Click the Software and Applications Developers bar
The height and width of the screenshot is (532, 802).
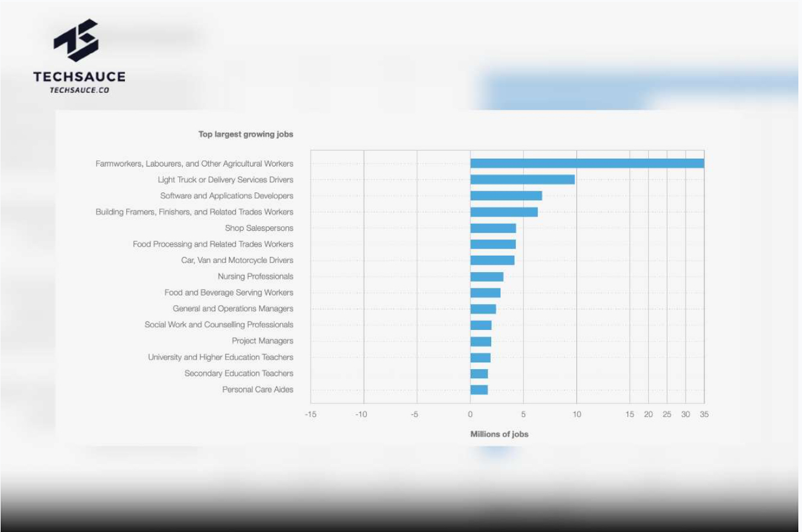pos(506,196)
